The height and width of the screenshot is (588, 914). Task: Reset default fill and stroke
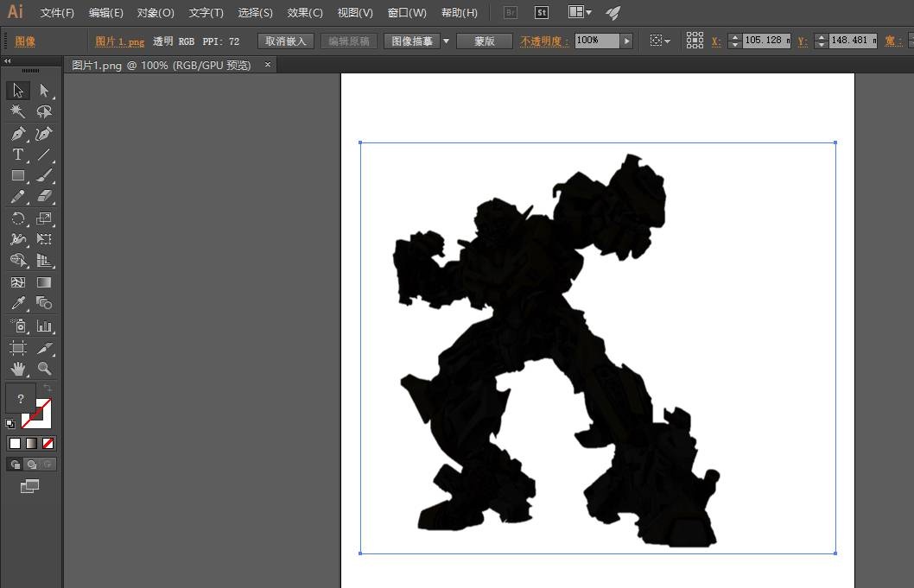pos(10,424)
